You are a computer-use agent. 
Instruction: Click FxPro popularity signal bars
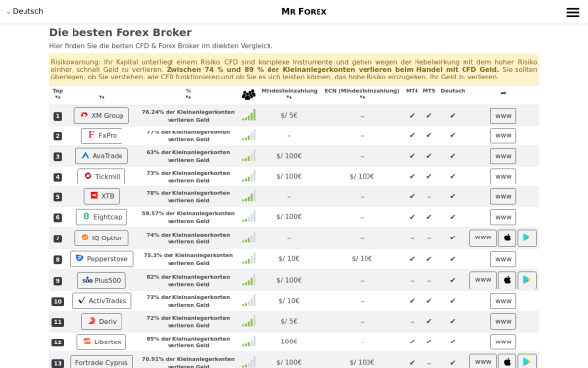point(249,135)
